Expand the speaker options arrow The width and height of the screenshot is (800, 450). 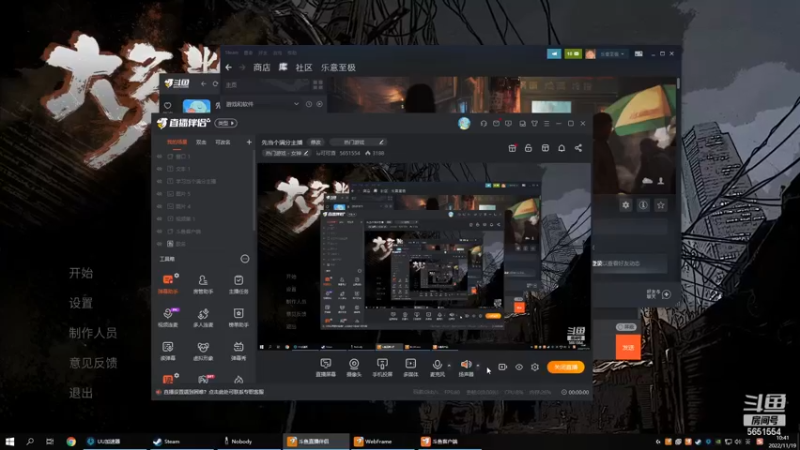pyautogui.click(x=478, y=365)
